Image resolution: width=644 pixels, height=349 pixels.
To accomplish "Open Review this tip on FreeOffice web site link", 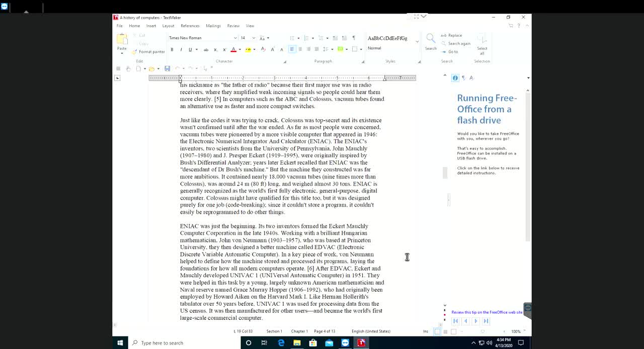I will tap(487, 312).
